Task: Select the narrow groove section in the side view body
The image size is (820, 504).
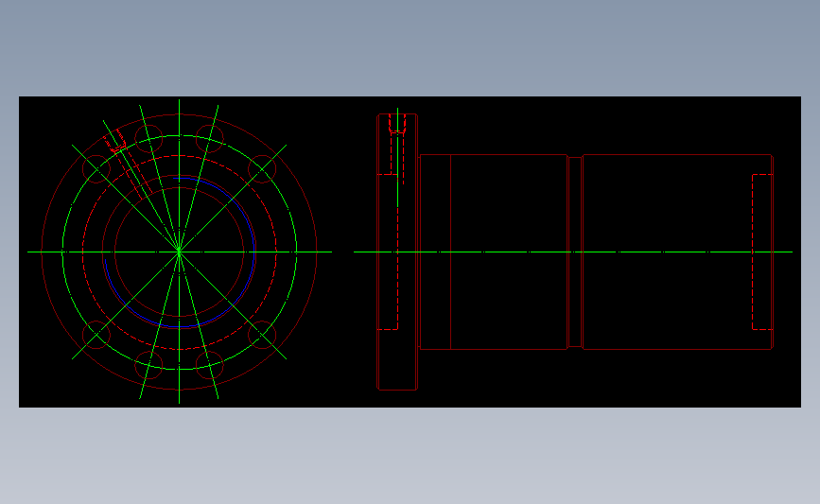Action: pyautogui.click(x=575, y=252)
